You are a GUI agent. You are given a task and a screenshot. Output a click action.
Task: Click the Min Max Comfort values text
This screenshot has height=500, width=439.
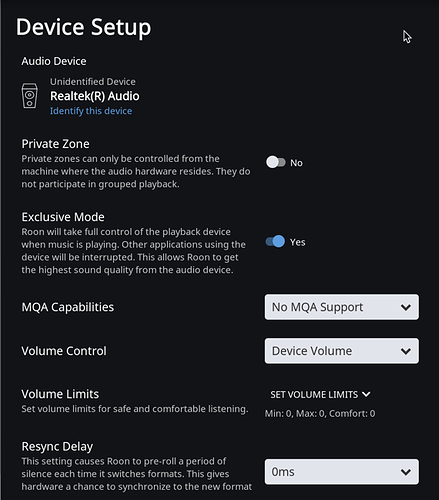coord(320,414)
